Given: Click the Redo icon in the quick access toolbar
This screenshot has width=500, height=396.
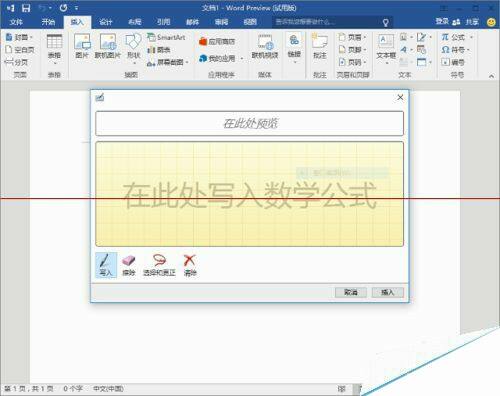Looking at the screenshot, I should click(64, 8).
